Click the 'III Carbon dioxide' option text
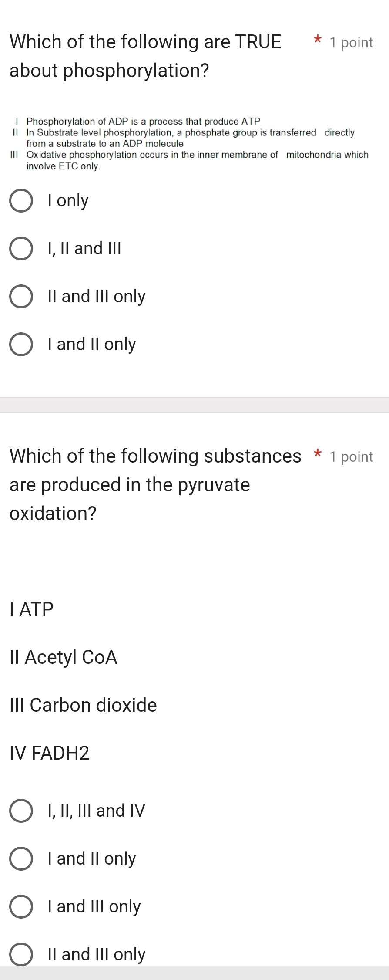Screen dimensions: 389x980 [x=83, y=705]
